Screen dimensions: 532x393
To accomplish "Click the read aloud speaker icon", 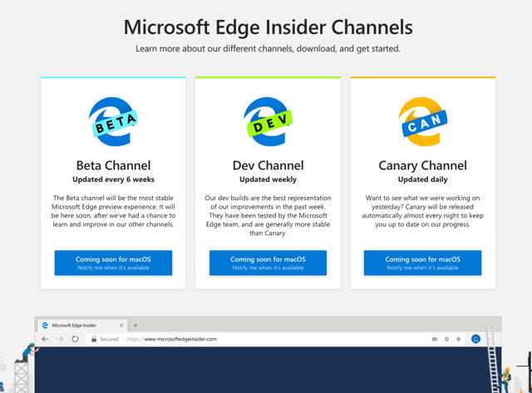I will tap(446, 339).
